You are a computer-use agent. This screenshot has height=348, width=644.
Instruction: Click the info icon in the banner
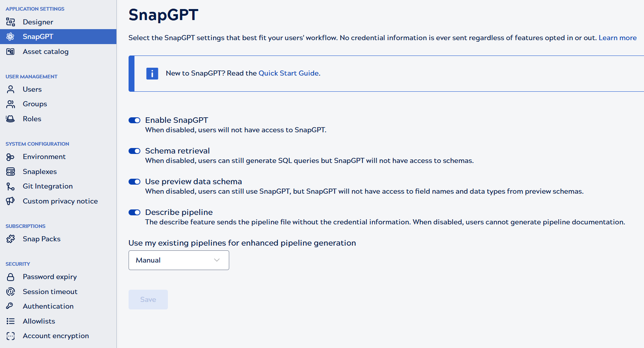(x=152, y=73)
